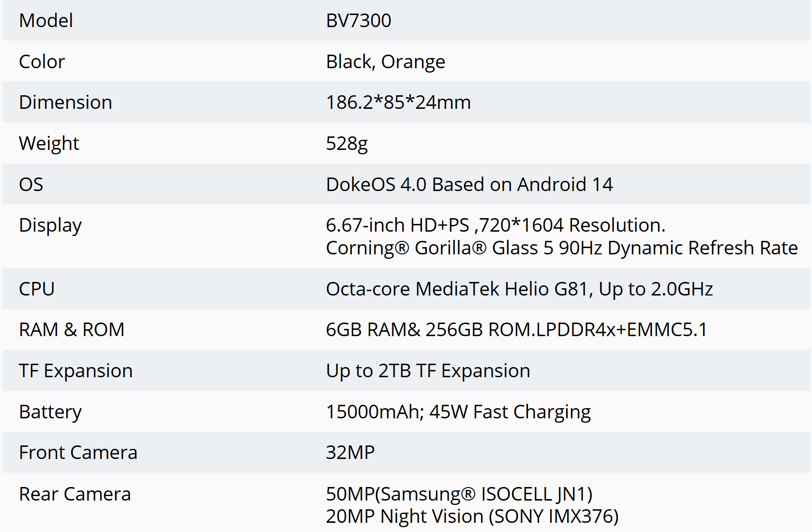
Task: Click the Display row label
Action: (x=50, y=226)
